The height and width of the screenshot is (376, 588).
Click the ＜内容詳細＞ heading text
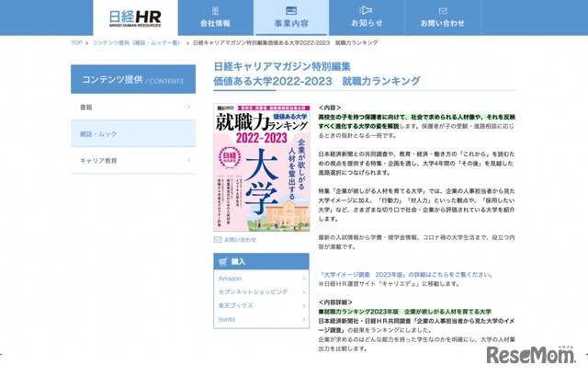(335, 302)
